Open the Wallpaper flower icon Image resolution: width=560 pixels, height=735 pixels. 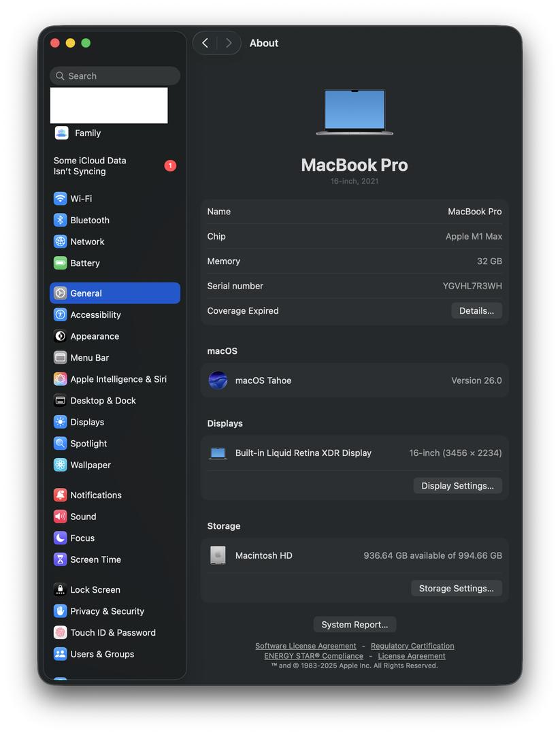point(60,465)
